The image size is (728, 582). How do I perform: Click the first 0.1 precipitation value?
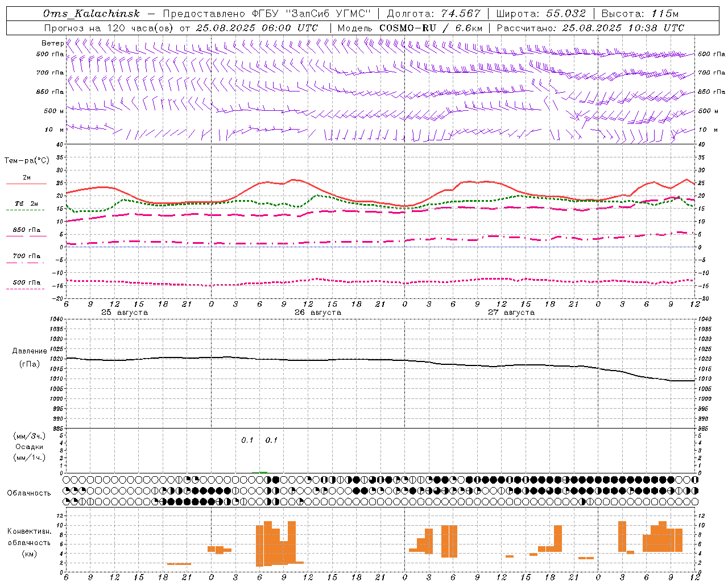[247, 440]
